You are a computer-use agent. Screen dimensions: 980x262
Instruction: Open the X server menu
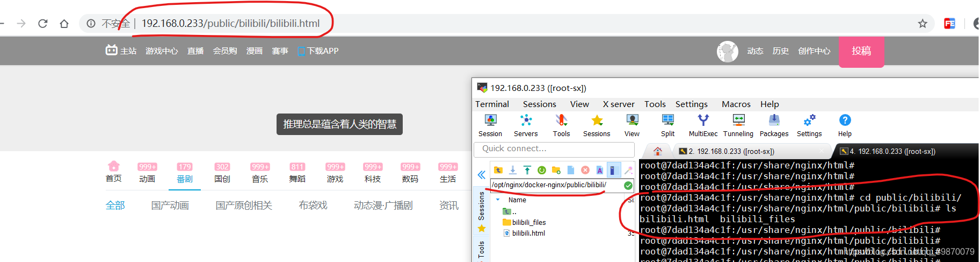tap(619, 104)
